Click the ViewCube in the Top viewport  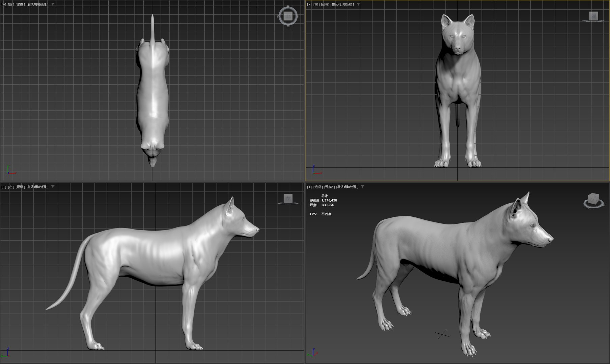coord(288,16)
